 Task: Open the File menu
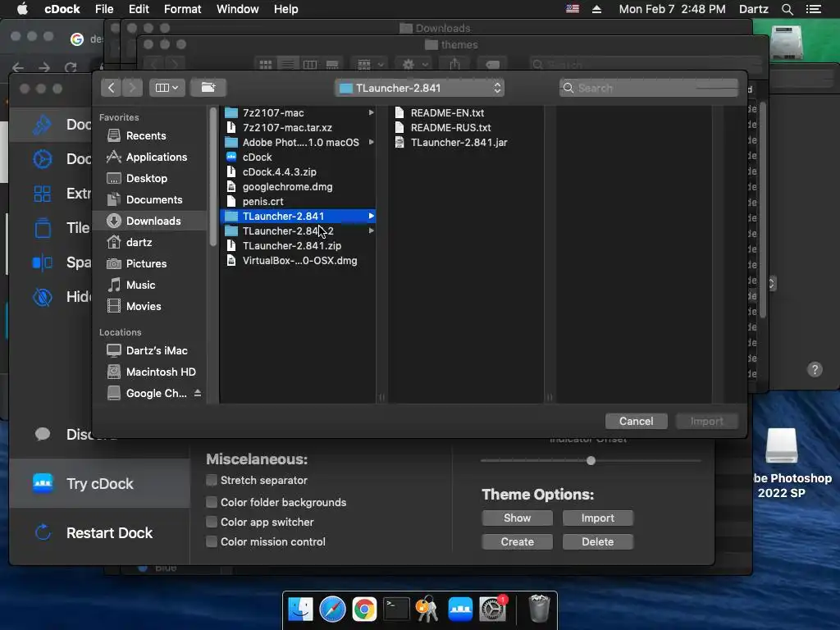[104, 9]
